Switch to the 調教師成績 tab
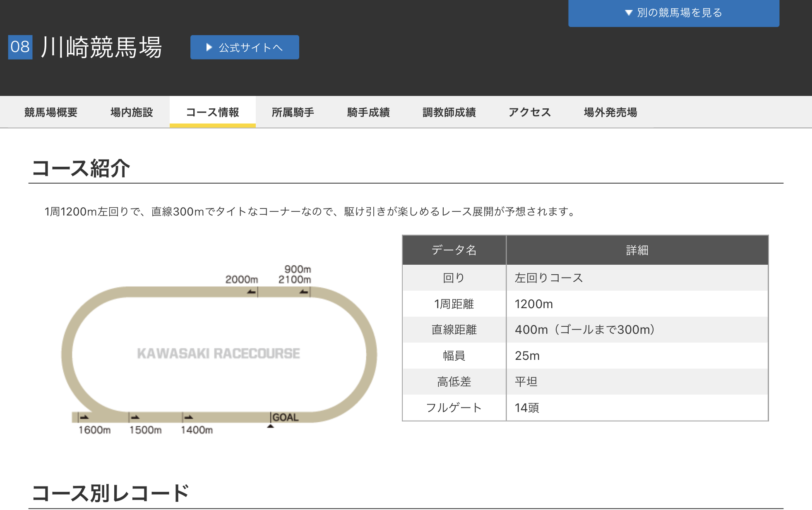Screen dimensions: 812x510 click(x=449, y=112)
